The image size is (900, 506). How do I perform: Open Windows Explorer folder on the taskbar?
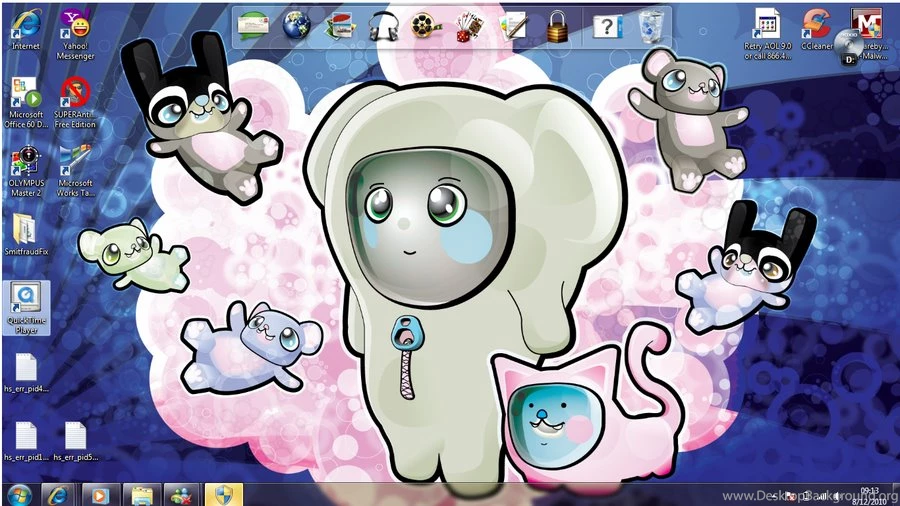pos(141,494)
